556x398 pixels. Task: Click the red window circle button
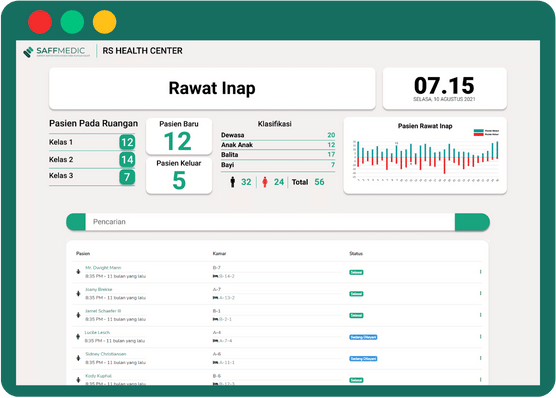[x=40, y=22]
